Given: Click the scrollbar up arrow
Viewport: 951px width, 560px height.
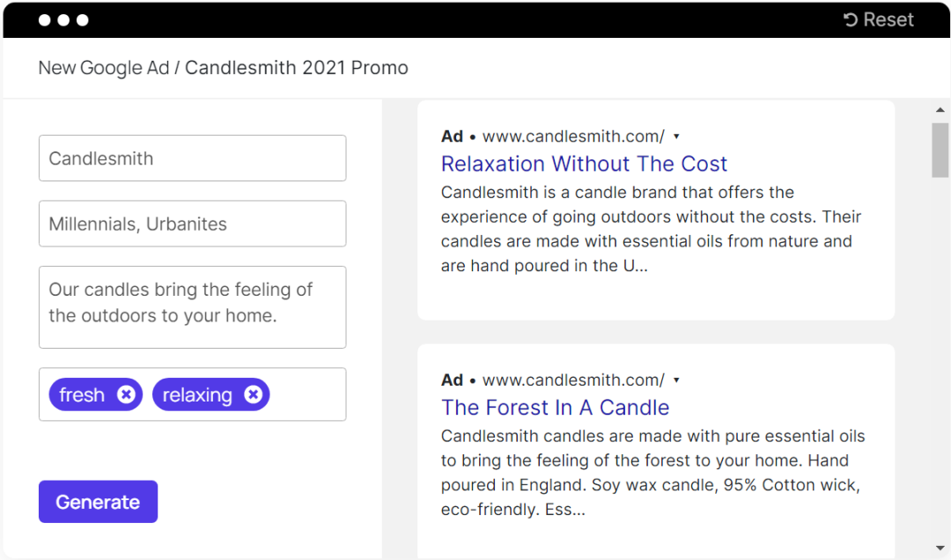Looking at the screenshot, I should click(940, 110).
